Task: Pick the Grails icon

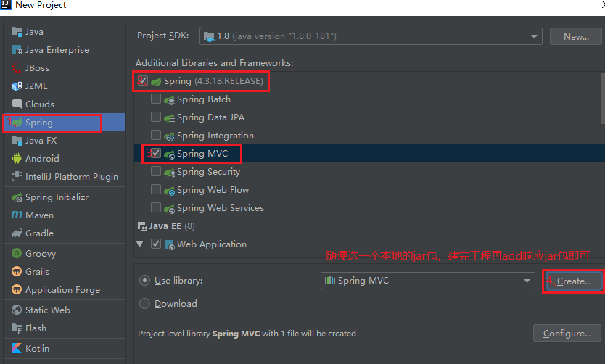Action: point(17,271)
